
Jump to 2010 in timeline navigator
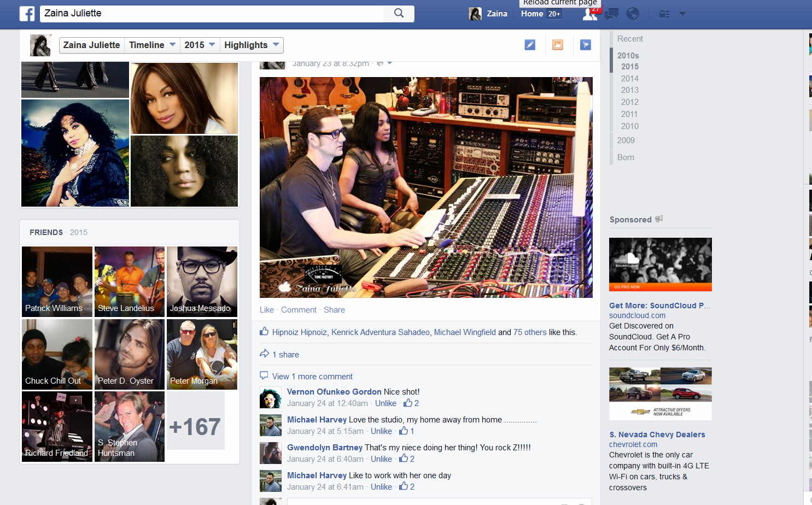tap(629, 126)
